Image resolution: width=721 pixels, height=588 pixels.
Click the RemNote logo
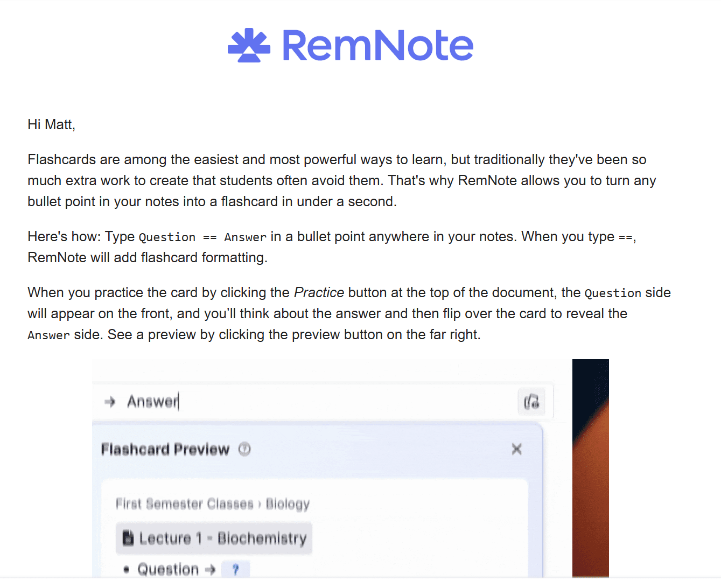coord(351,45)
